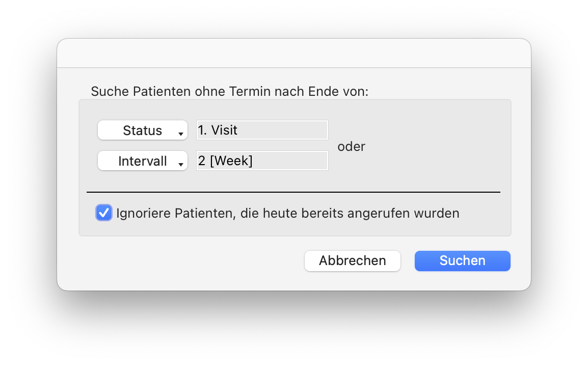The image size is (588, 366).
Task: Click the small arrow on Intervall button
Action: tap(180, 165)
